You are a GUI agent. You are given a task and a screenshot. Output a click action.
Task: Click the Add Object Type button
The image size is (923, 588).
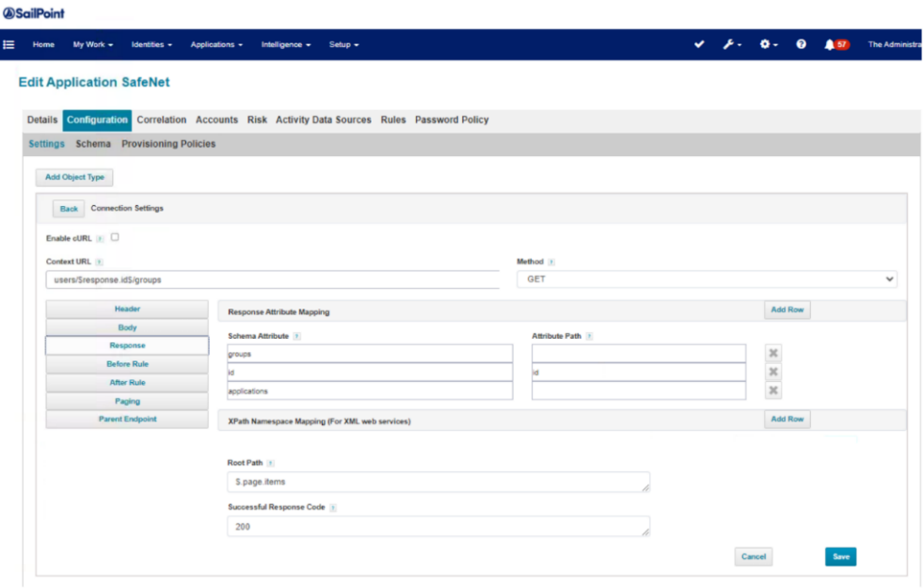(x=74, y=177)
